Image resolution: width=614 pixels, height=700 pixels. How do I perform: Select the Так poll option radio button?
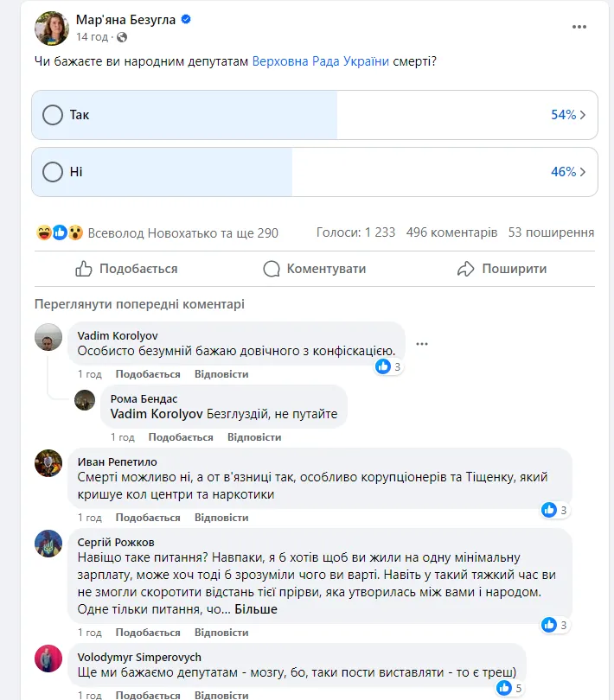coord(53,115)
